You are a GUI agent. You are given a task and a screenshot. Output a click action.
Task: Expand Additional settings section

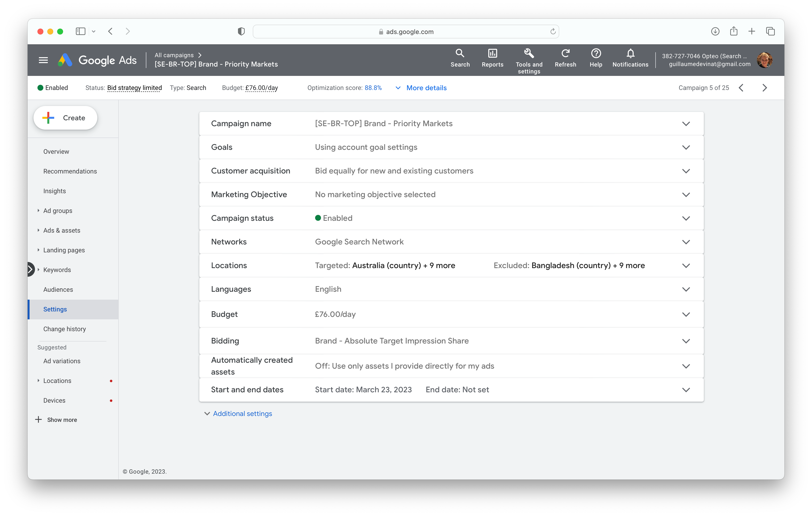242,413
